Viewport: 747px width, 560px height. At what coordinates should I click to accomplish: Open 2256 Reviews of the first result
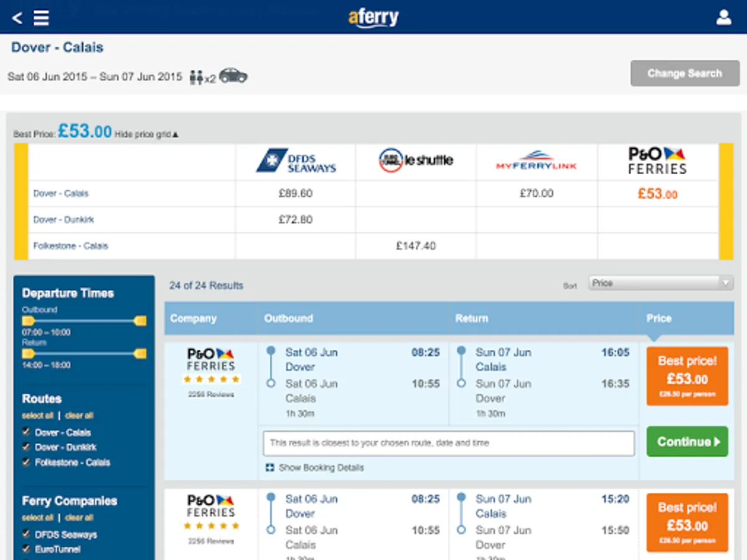[211, 394]
